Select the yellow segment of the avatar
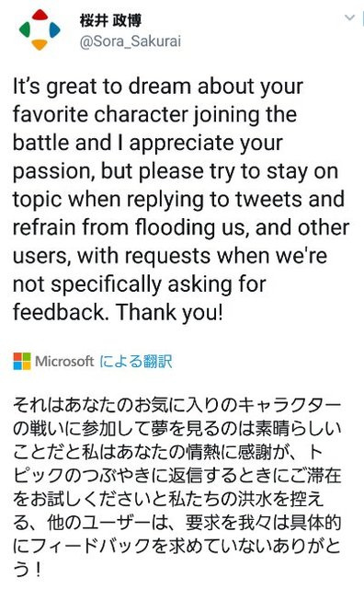The image size is (364, 589). pyautogui.click(x=40, y=45)
